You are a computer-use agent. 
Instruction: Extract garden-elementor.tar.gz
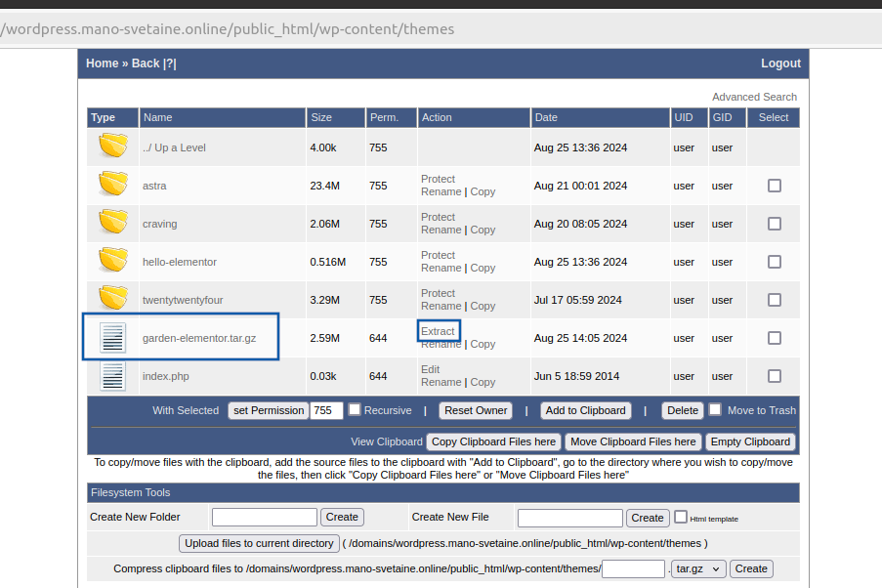tap(438, 331)
